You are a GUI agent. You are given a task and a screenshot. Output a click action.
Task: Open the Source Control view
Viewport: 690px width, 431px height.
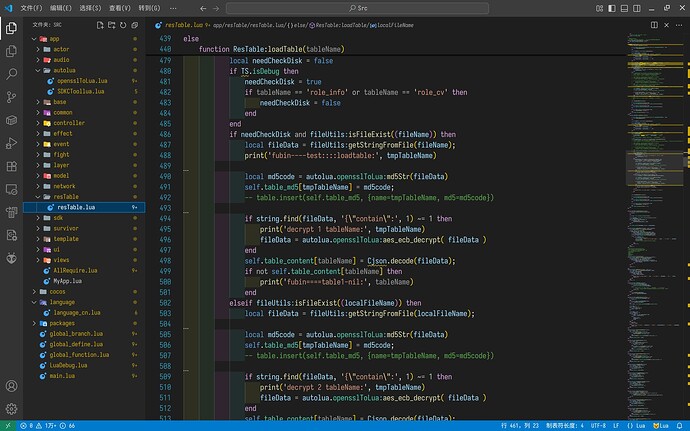pyautogui.click(x=11, y=97)
